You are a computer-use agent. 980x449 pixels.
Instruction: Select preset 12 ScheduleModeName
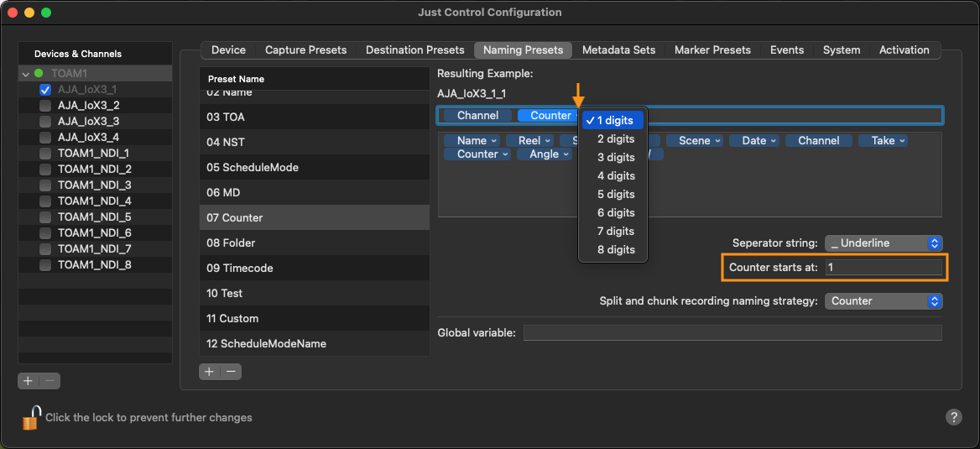point(315,343)
